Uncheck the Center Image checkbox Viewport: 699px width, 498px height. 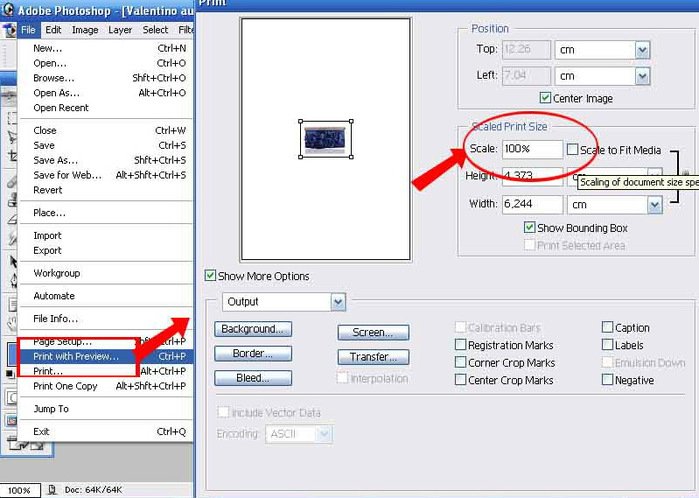point(545,98)
